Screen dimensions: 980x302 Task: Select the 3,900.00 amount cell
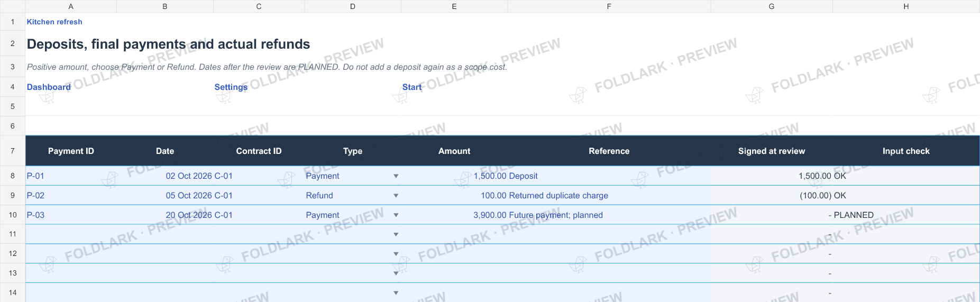click(x=454, y=215)
